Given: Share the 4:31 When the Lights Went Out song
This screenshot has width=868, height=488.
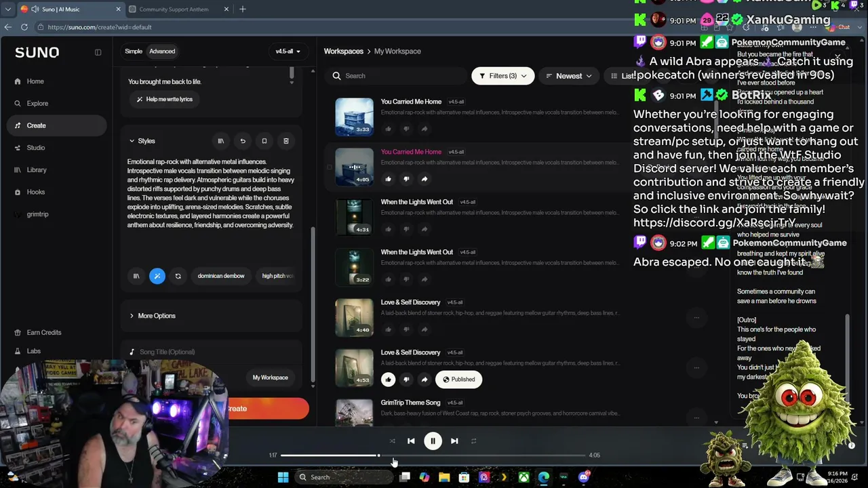Looking at the screenshot, I should click(425, 229).
